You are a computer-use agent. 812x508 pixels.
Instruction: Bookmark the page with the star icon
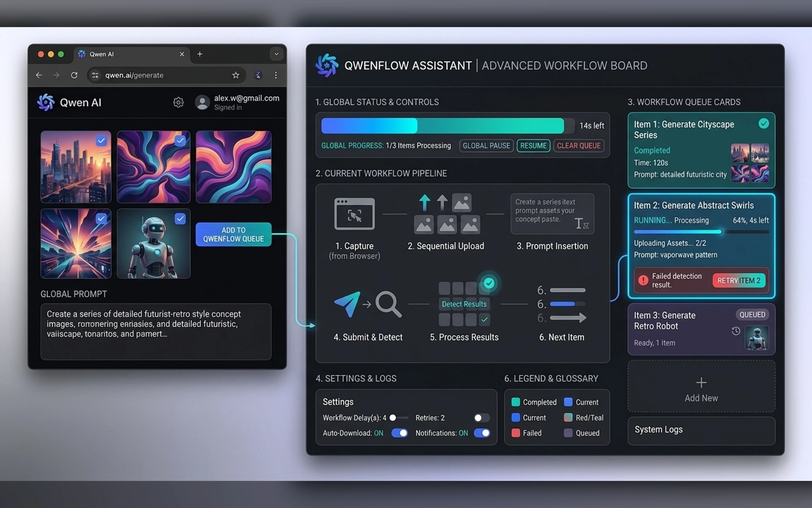click(236, 75)
